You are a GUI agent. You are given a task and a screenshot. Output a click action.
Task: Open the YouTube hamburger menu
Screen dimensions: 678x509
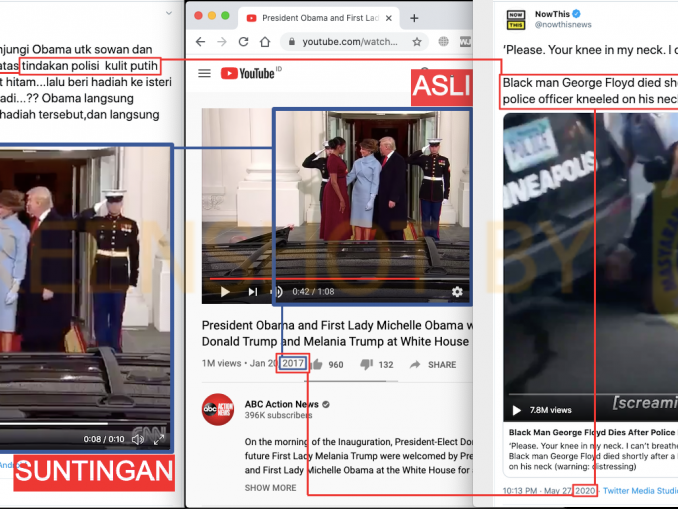(205, 74)
